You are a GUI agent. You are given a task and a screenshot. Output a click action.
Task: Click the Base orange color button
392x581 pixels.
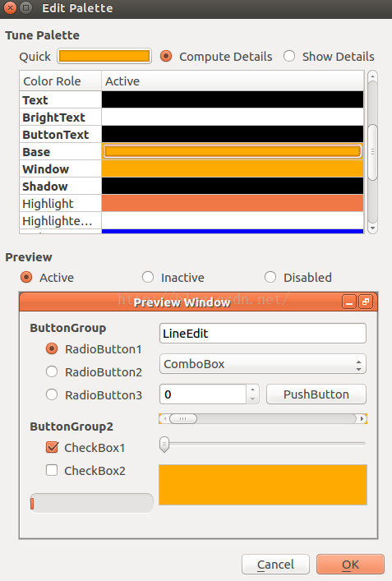pyautogui.click(x=233, y=151)
